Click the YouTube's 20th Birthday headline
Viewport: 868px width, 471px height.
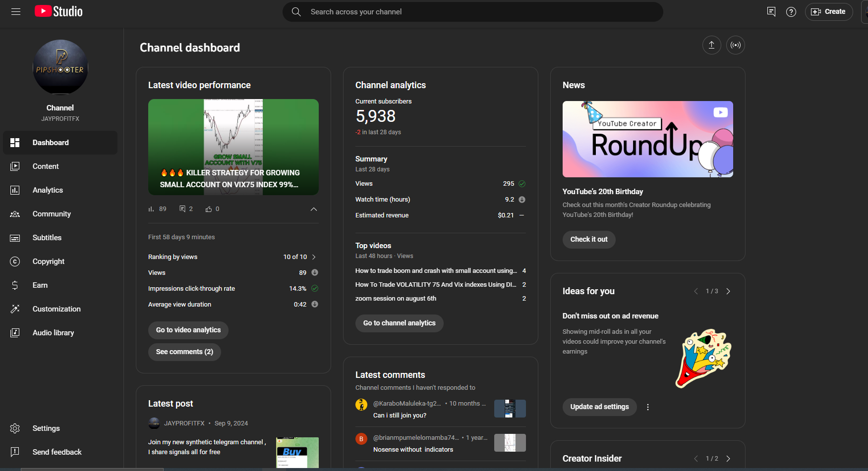[603, 192]
